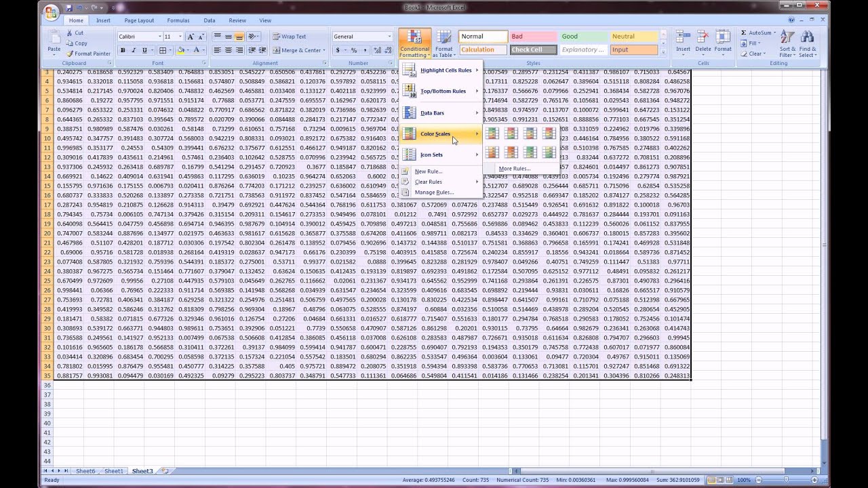The height and width of the screenshot is (488, 868).
Task: Open the Calibri font name dropdown
Action: [x=159, y=37]
